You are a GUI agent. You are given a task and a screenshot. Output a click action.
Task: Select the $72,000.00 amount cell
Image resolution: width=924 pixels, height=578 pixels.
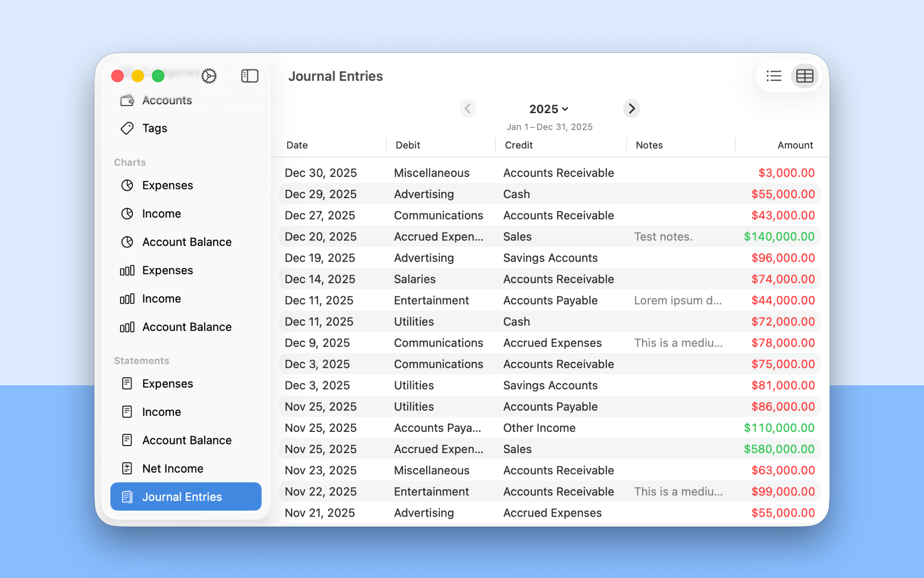pos(783,321)
